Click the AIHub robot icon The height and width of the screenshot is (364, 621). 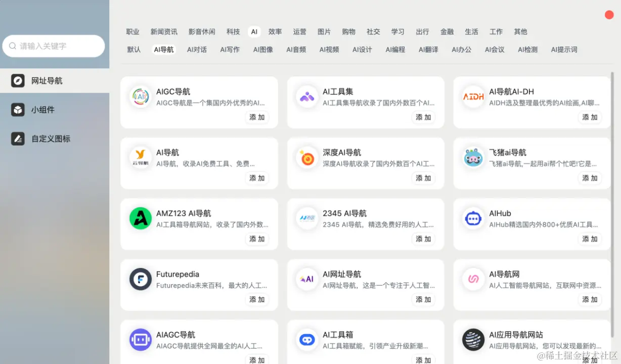point(473,218)
